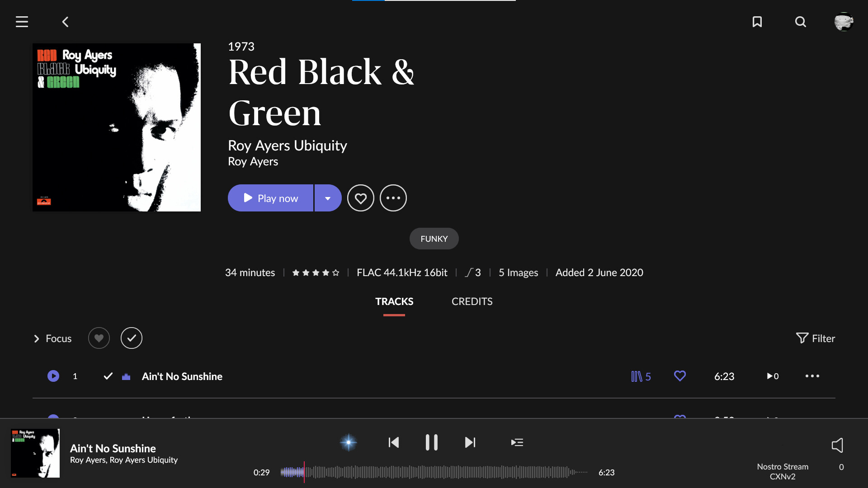Click the Play now button
This screenshot has height=488, width=868.
[x=270, y=198]
